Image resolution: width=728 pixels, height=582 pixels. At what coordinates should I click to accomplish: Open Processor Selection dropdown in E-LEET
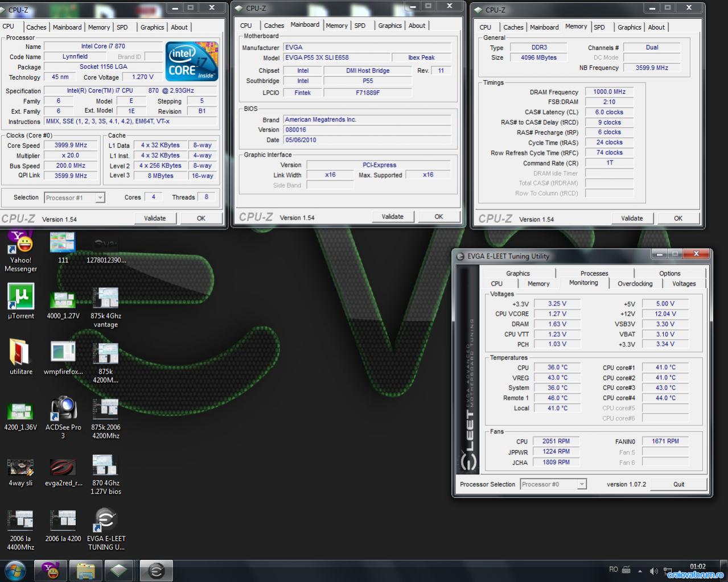553,484
